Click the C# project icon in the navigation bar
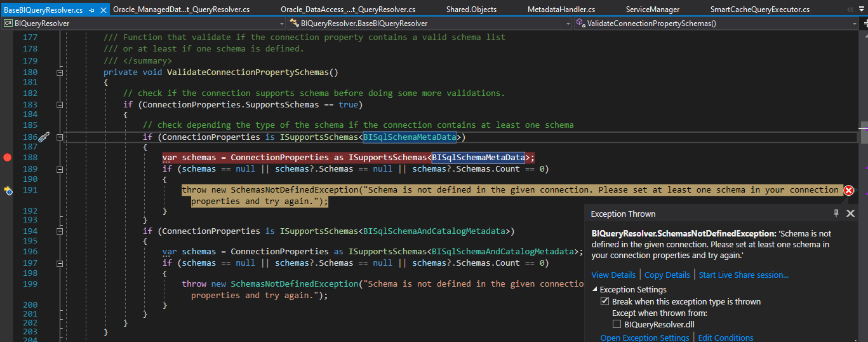The height and width of the screenshot is (342, 868). pyautogui.click(x=8, y=23)
